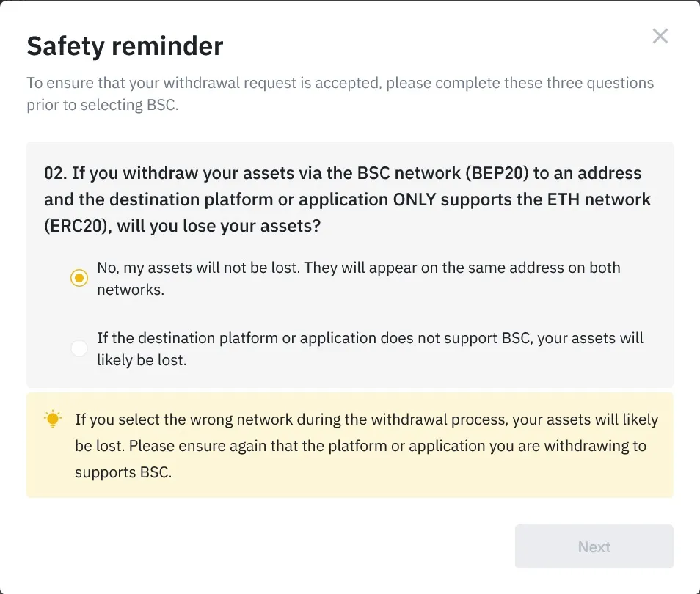The height and width of the screenshot is (594, 700).
Task: Click the selected 'No, my assets' radio button
Action: (79, 278)
